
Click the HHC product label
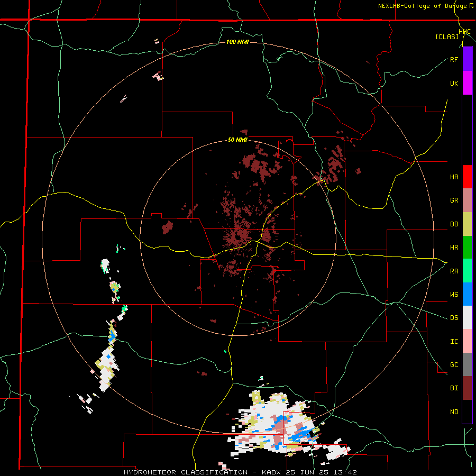tap(465, 32)
